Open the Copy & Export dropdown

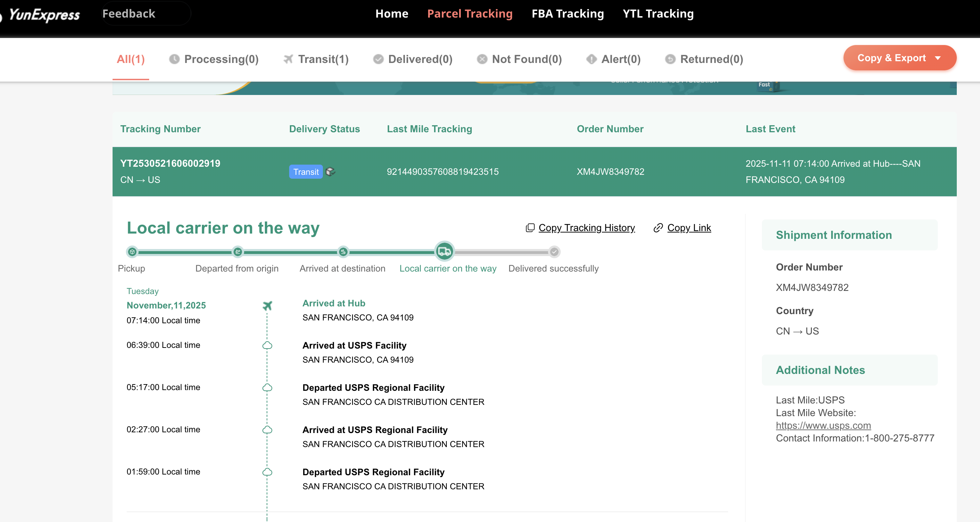[x=899, y=58]
